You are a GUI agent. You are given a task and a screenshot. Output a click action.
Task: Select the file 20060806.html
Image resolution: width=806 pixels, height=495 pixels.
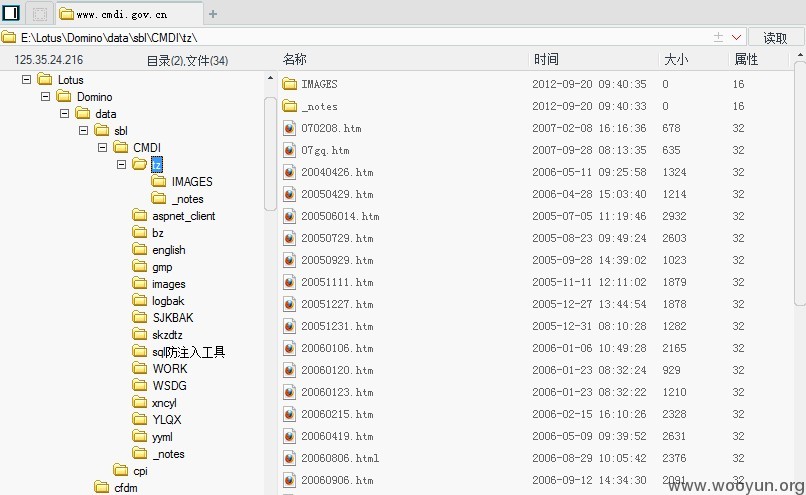pos(340,459)
